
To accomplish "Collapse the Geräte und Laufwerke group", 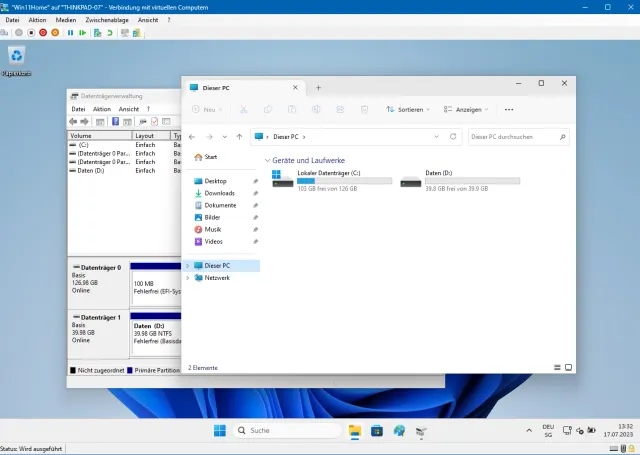I will (x=268, y=160).
